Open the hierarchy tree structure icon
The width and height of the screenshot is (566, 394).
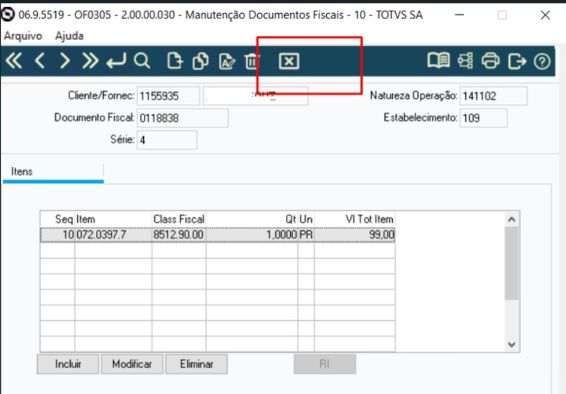tap(465, 61)
